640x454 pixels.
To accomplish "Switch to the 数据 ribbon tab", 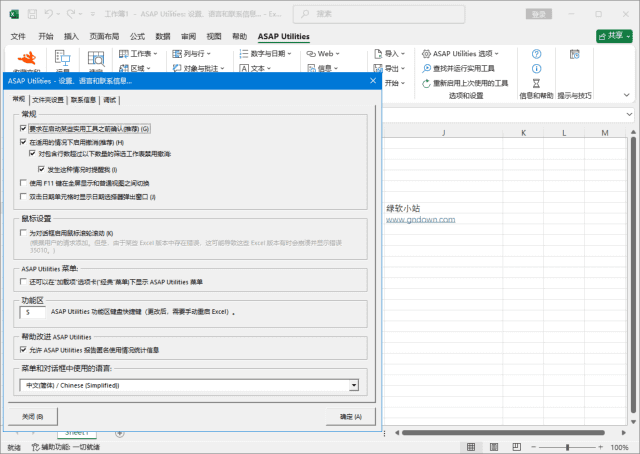I will pyautogui.click(x=162, y=36).
